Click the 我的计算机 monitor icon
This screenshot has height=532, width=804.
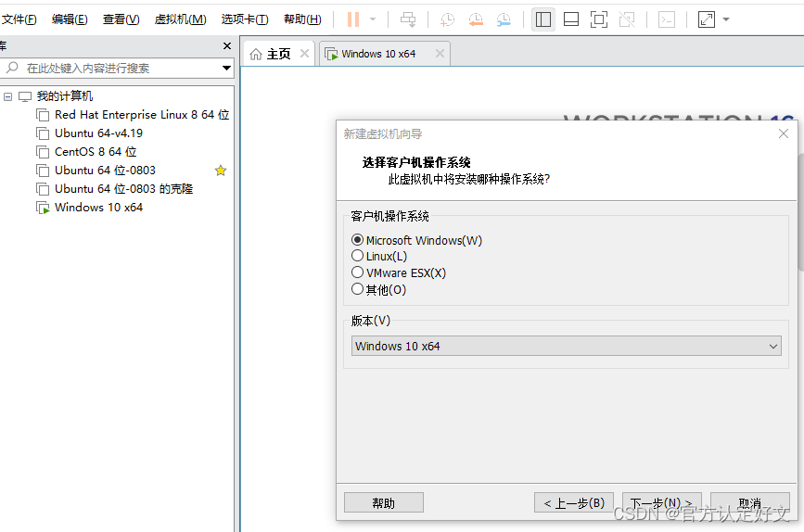(x=25, y=96)
